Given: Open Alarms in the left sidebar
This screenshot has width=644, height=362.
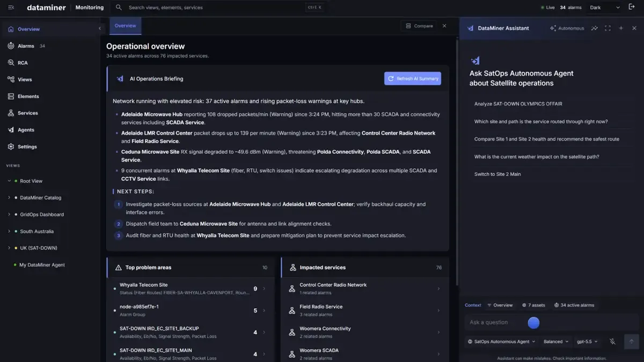Looking at the screenshot, I should (51, 46).
